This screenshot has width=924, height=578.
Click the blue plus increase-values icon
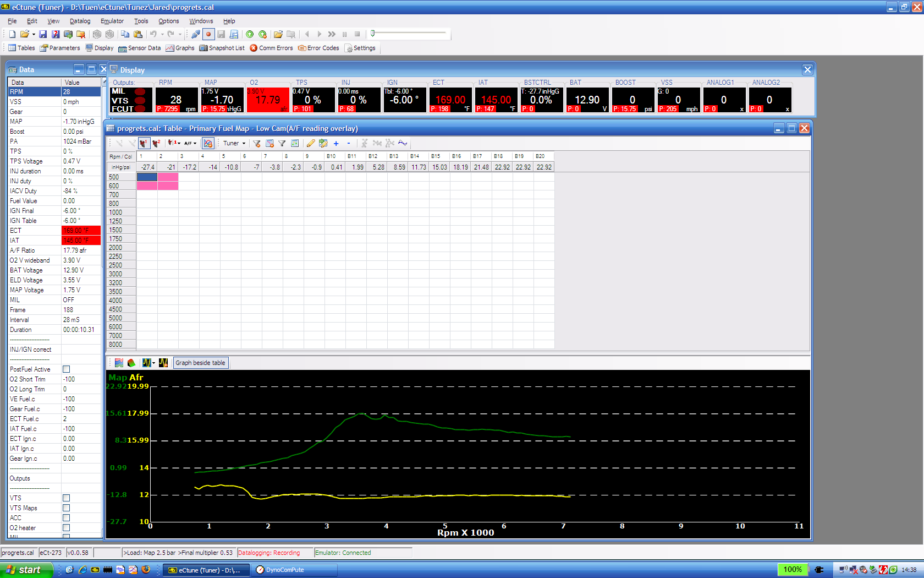point(336,143)
